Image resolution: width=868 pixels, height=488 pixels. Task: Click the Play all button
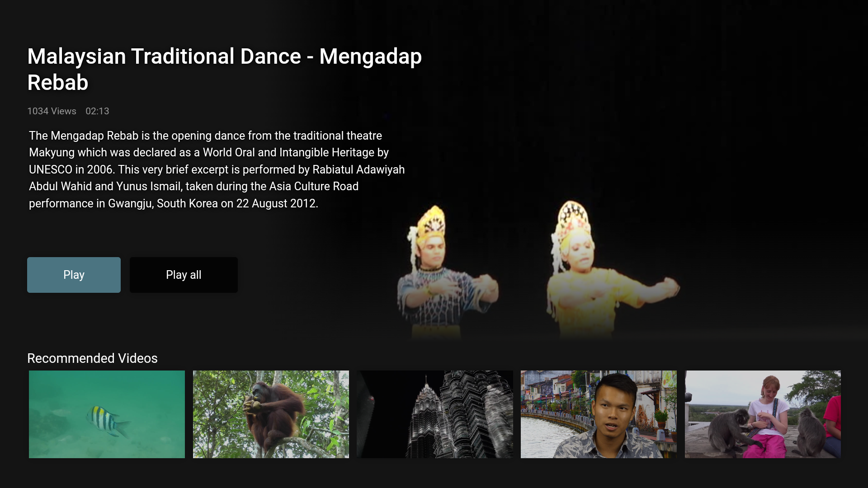point(184,275)
